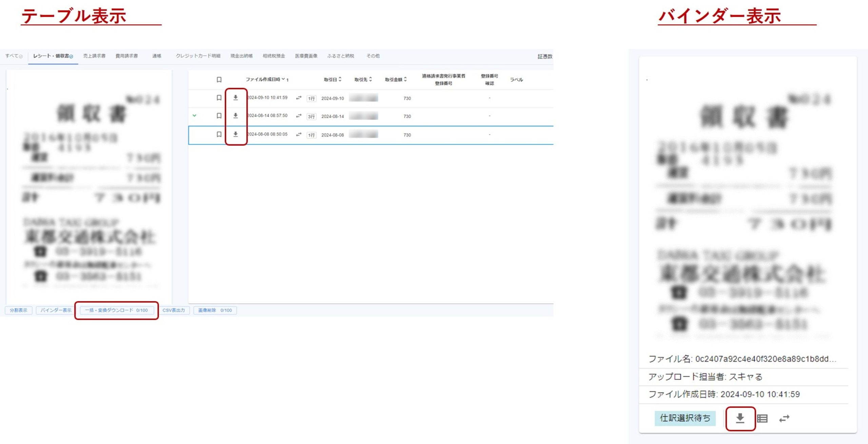The height and width of the screenshot is (444, 868).
Task: Click download icon in binder view card
Action: pos(740,418)
